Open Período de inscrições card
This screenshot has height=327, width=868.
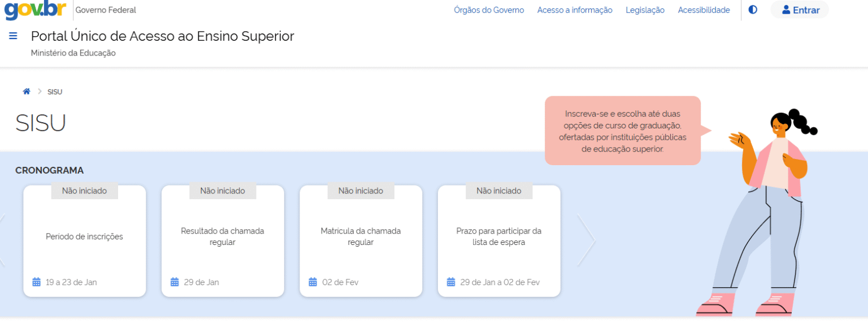85,240
